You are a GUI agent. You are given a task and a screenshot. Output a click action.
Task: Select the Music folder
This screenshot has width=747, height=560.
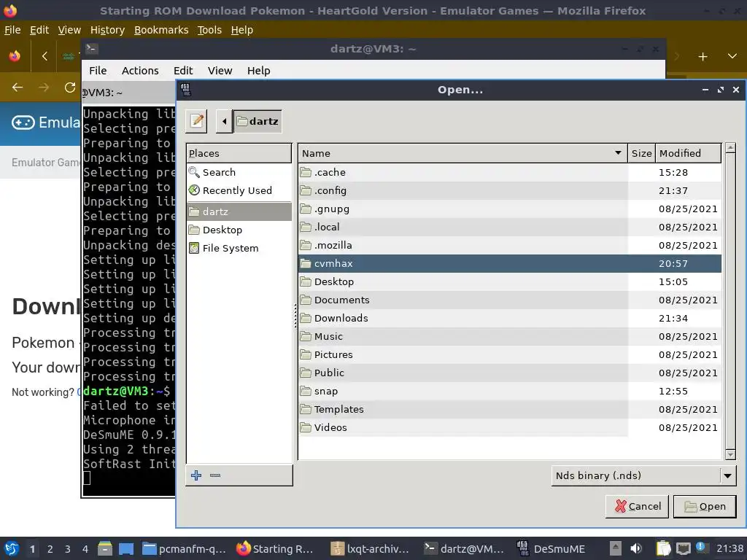(510, 337)
